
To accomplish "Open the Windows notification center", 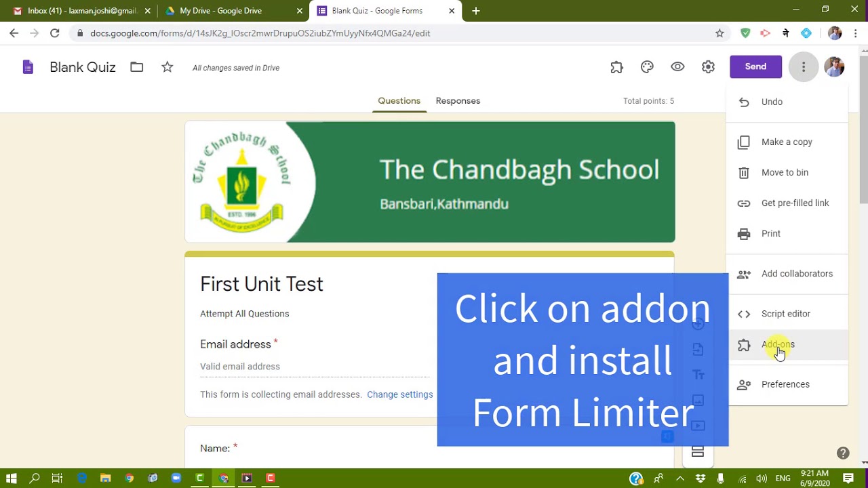I will click(848, 479).
